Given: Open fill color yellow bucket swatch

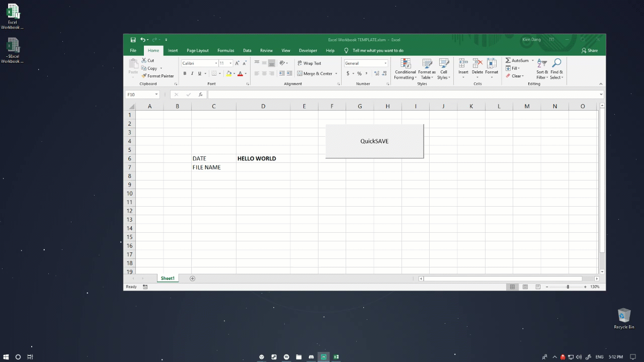Looking at the screenshot, I should coord(228,73).
